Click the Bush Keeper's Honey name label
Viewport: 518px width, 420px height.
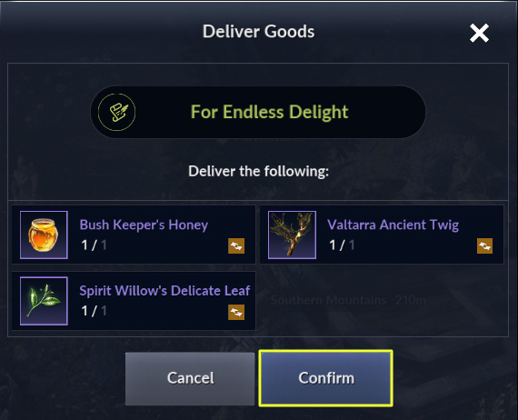(144, 225)
